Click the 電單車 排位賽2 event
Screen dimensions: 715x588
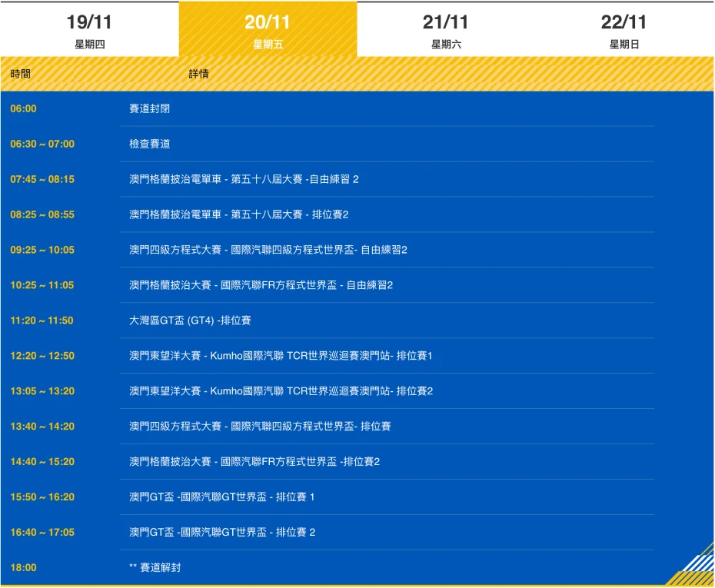coord(239,214)
